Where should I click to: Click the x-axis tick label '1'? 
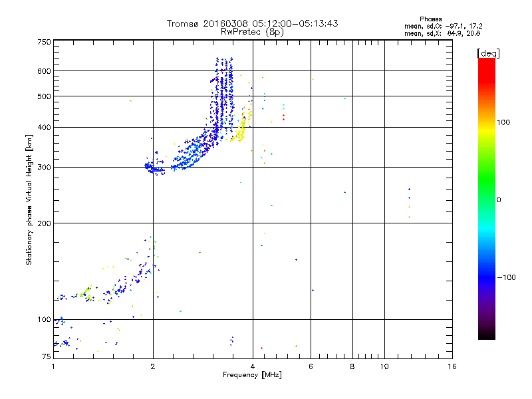click(x=53, y=366)
